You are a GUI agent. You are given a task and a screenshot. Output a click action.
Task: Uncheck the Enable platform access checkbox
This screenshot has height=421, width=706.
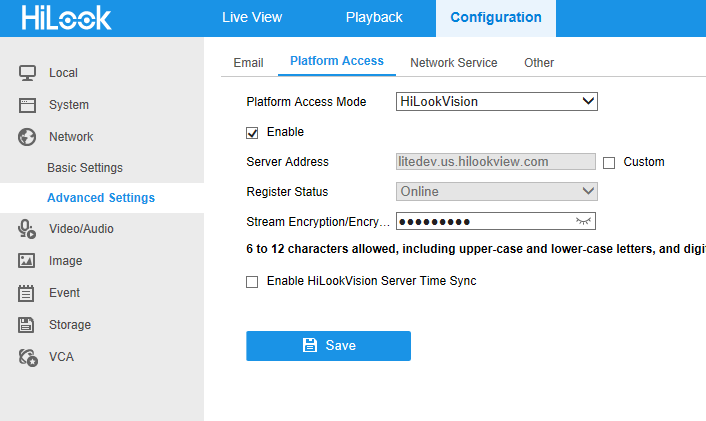click(x=252, y=132)
